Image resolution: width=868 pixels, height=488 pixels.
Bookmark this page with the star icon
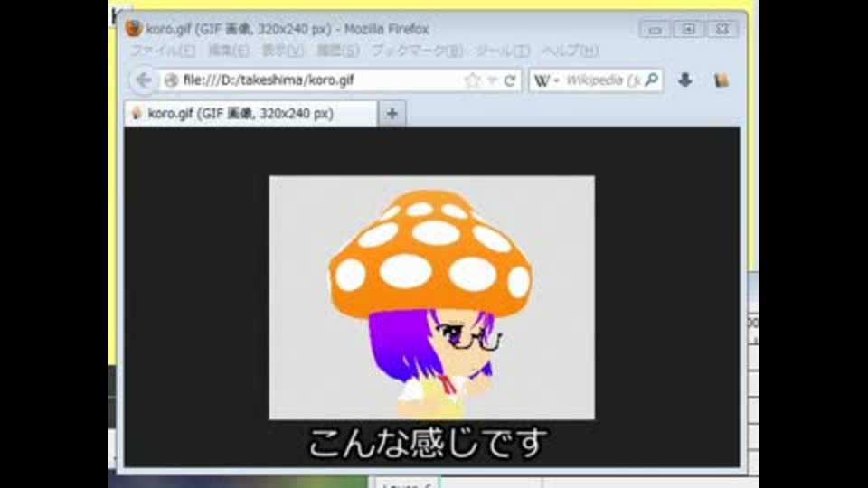[x=472, y=80]
